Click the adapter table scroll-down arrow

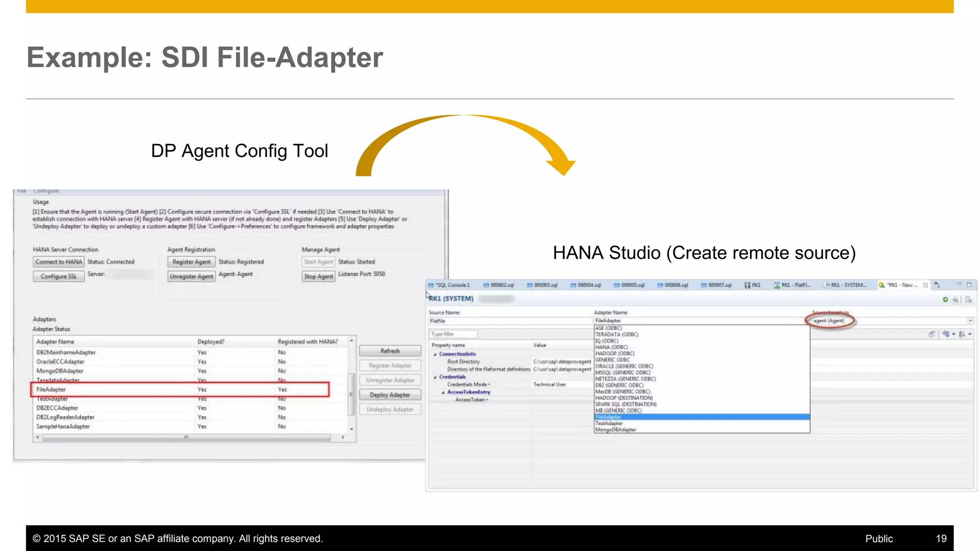(351, 429)
